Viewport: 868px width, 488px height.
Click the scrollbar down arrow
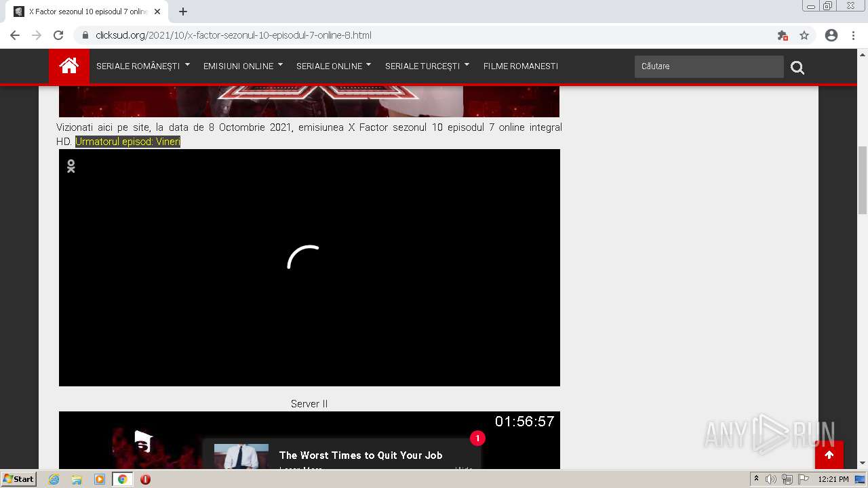(863, 464)
